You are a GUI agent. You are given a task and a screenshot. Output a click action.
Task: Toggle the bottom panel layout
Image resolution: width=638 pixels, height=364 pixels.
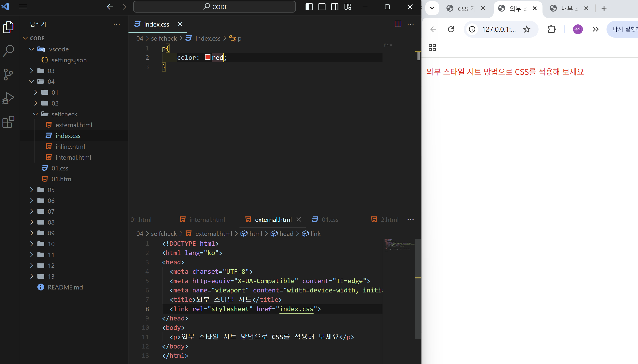pyautogui.click(x=322, y=7)
